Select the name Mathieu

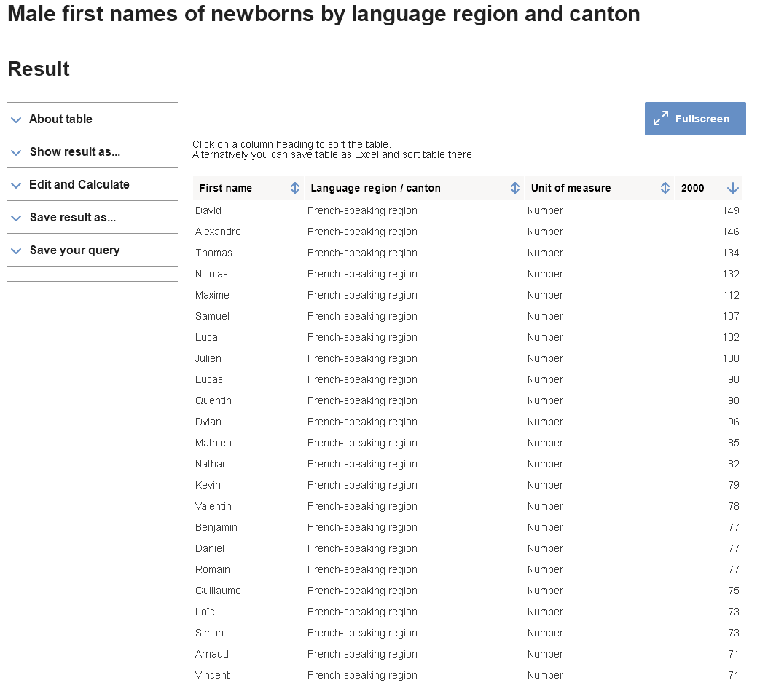tap(213, 443)
